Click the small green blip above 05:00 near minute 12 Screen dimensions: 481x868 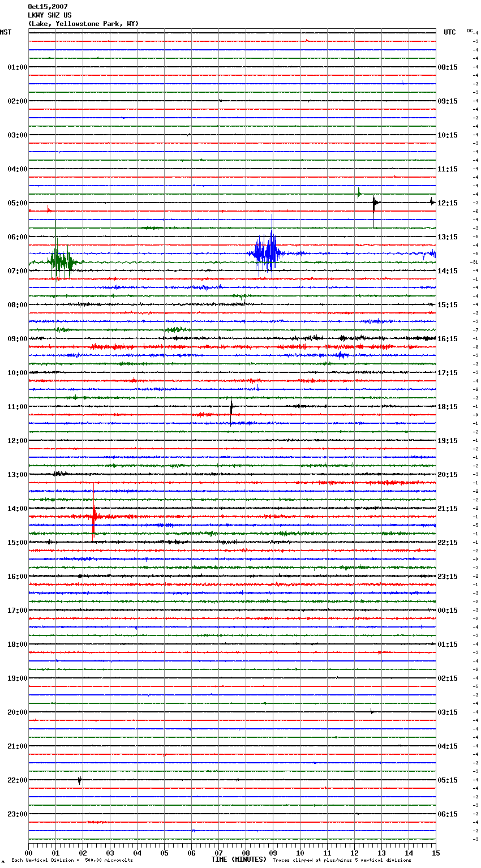coord(359,193)
